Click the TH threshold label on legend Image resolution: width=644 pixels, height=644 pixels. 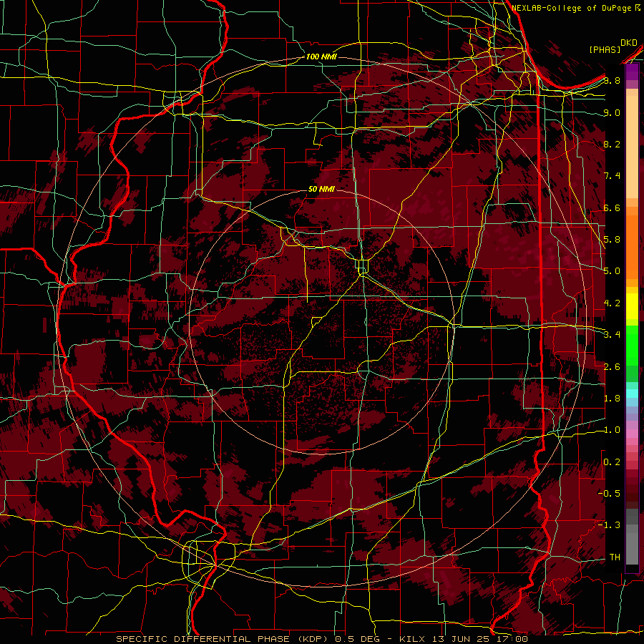pyautogui.click(x=615, y=557)
